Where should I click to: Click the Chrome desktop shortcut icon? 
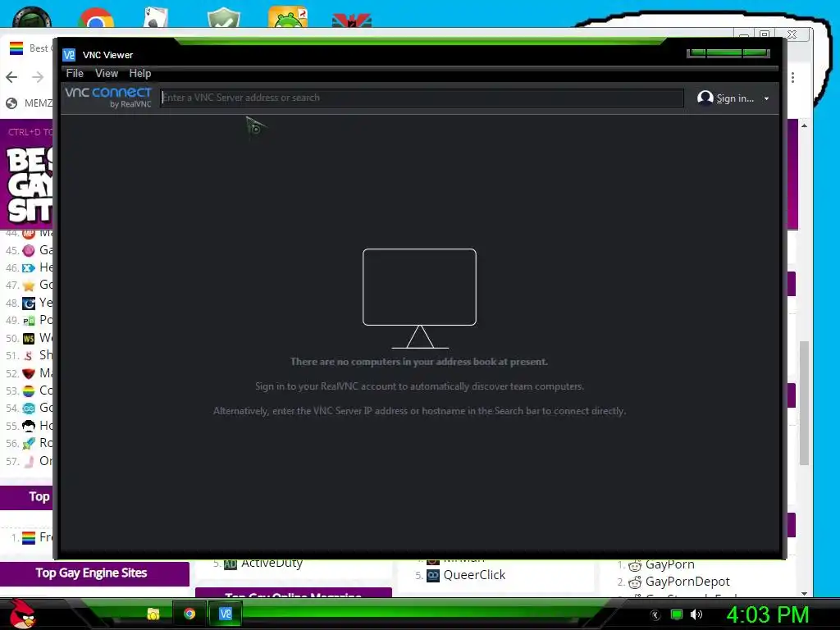pos(96,18)
